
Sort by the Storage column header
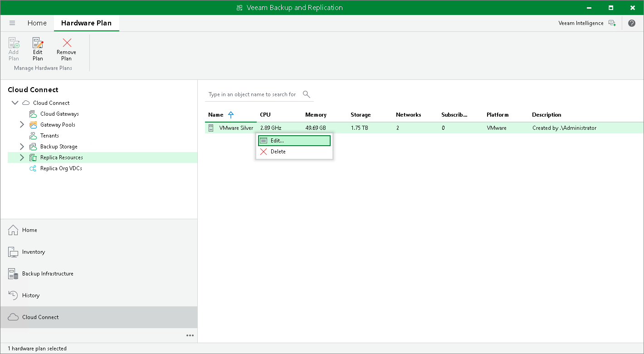point(361,115)
